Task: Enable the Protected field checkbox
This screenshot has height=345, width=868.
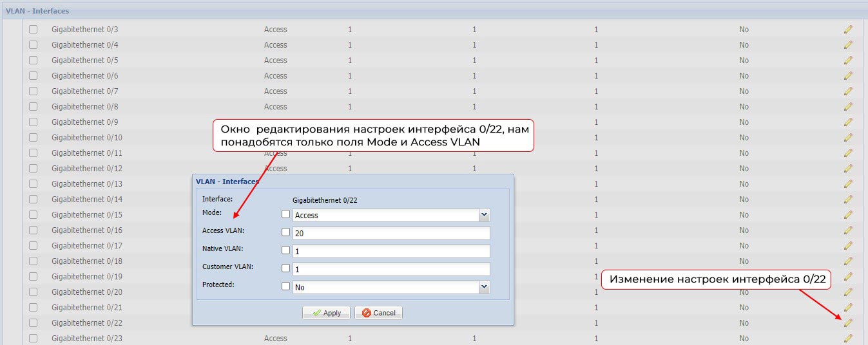Action: coord(286,286)
